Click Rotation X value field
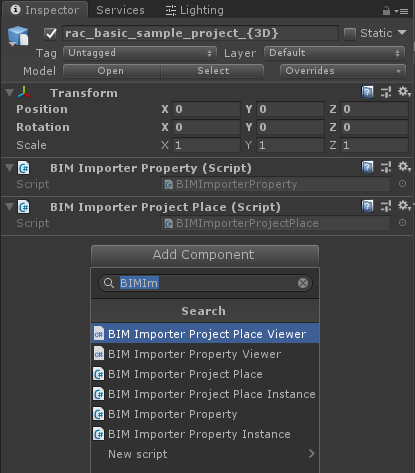Screen dimensions: 415x473 (206, 127)
